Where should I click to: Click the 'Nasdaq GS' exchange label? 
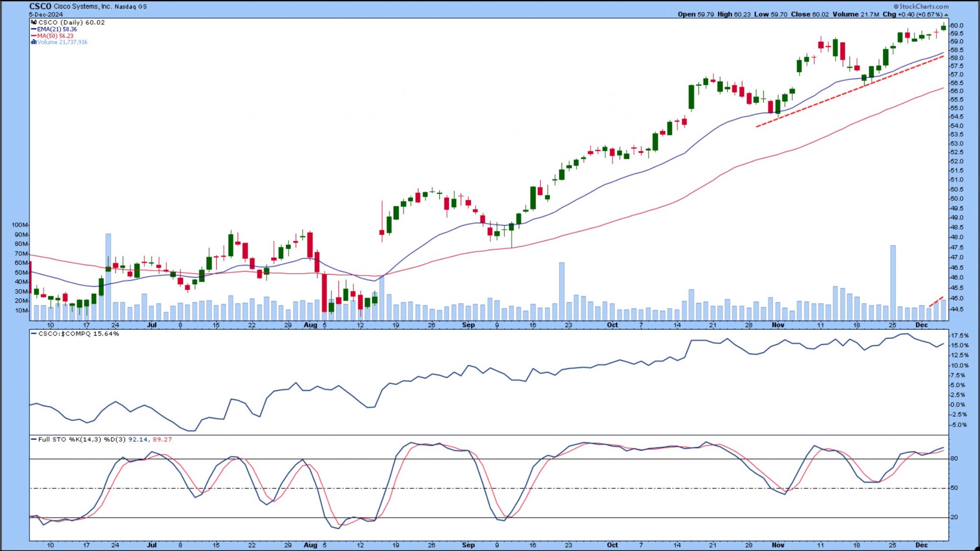coord(131,7)
